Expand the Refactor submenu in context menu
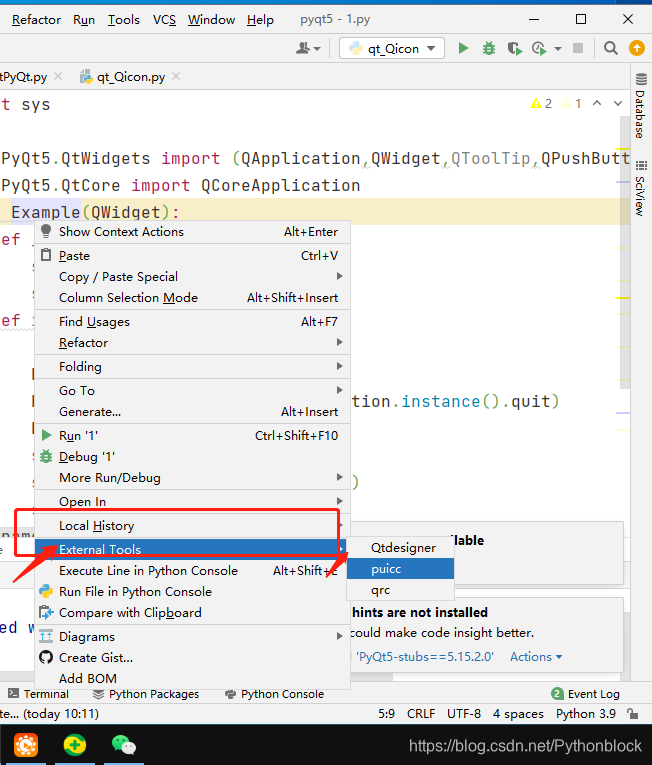Viewport: 652px width, 765px height. click(339, 342)
